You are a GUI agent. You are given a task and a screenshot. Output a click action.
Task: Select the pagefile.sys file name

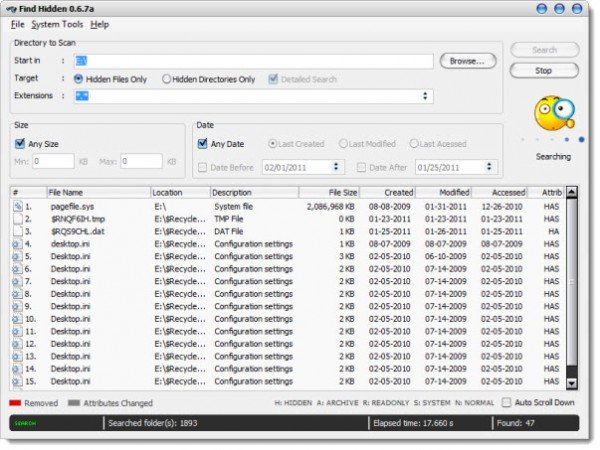(72, 207)
